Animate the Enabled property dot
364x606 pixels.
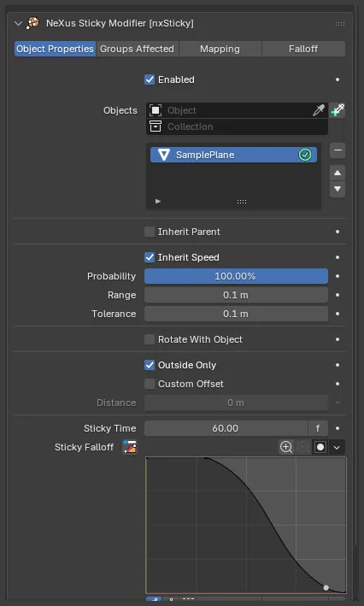pyautogui.click(x=338, y=79)
